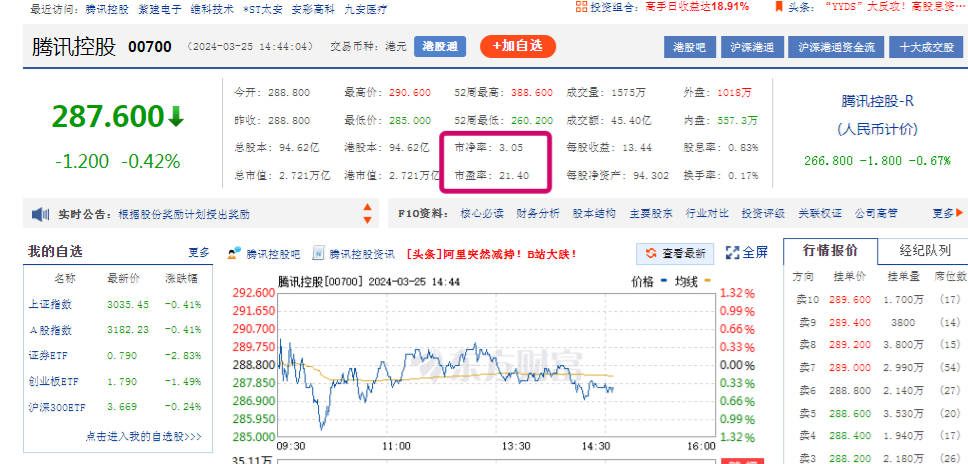Open recently visited *ST太安 link

tap(264, 9)
